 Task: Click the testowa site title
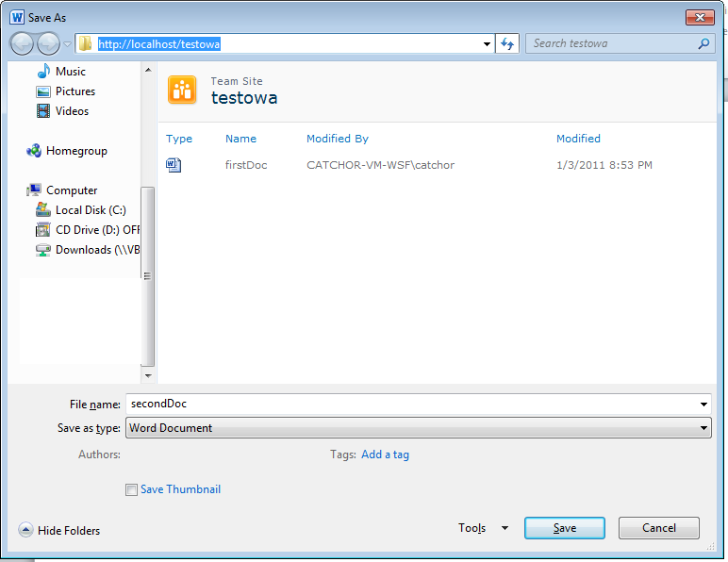[244, 98]
